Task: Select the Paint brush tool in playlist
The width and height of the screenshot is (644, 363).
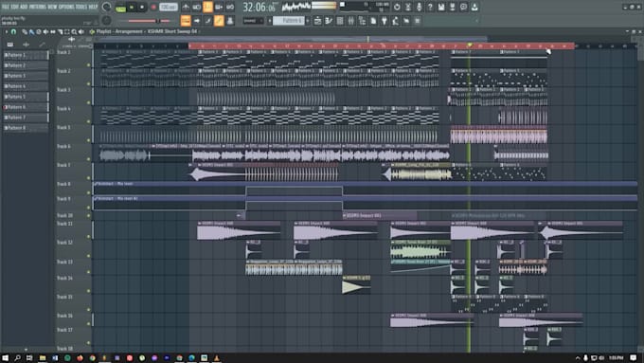Action: point(31,31)
